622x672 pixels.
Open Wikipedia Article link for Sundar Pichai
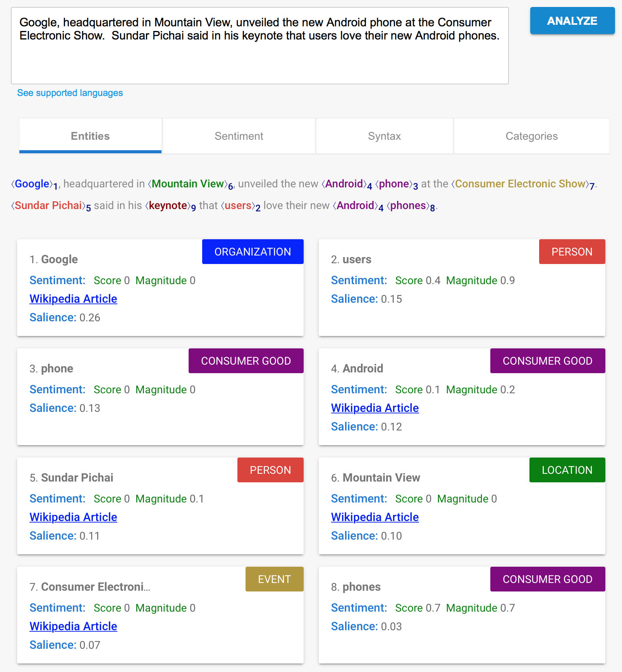(73, 517)
